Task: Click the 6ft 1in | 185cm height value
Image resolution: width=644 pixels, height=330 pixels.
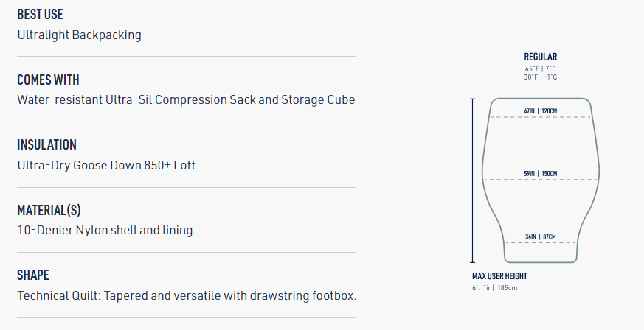Action: coord(495,287)
